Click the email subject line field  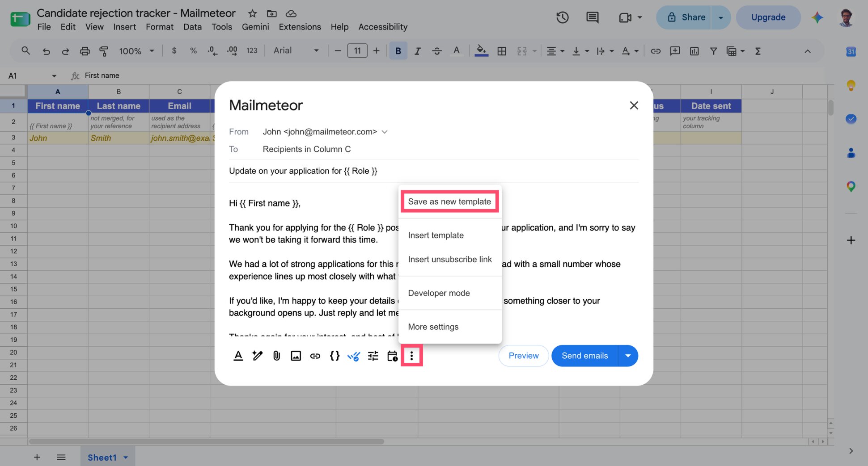433,171
